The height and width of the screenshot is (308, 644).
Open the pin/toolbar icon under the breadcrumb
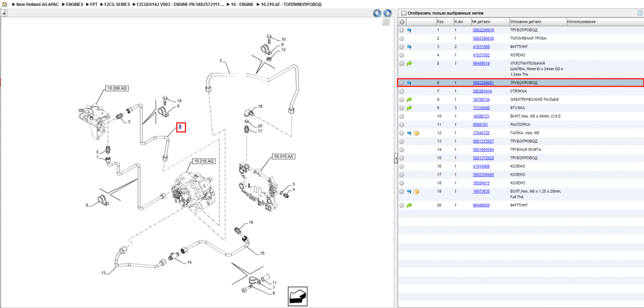point(4,13)
